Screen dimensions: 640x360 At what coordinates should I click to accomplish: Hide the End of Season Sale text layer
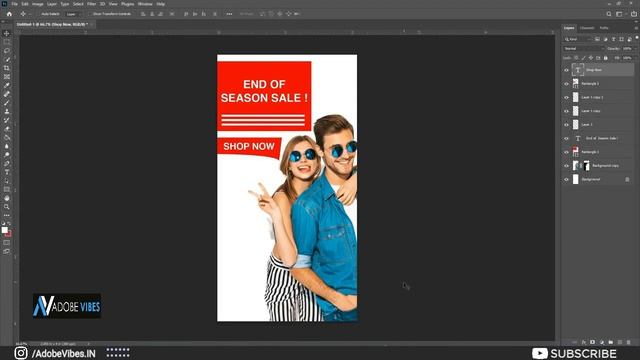(566, 139)
